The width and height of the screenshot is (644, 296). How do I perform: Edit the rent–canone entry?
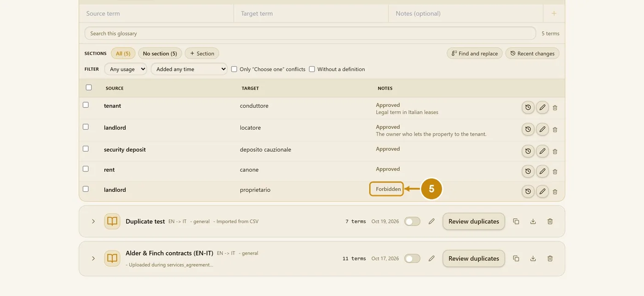pyautogui.click(x=542, y=171)
